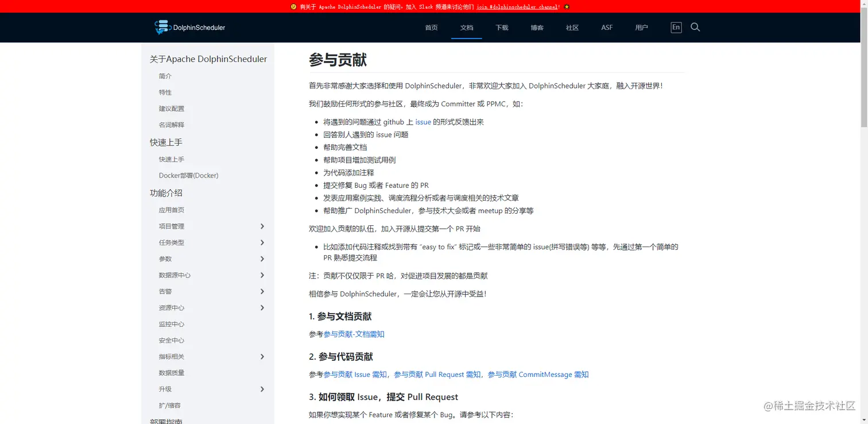Select 安全中心 in the sidebar
Viewport: 868px width, 424px height.
tap(172, 340)
